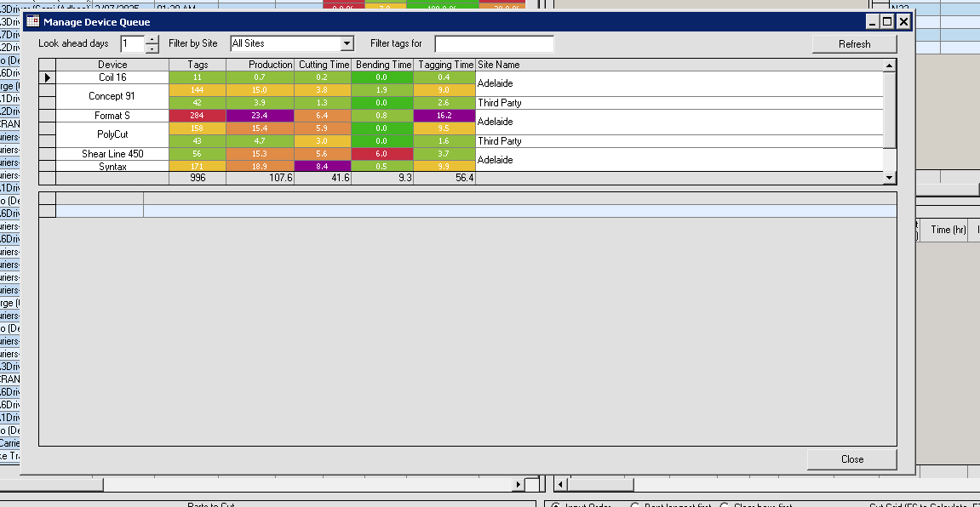Click the 41.6 total cutting time cell
Viewport: 980px width, 507px height.
tap(323, 178)
